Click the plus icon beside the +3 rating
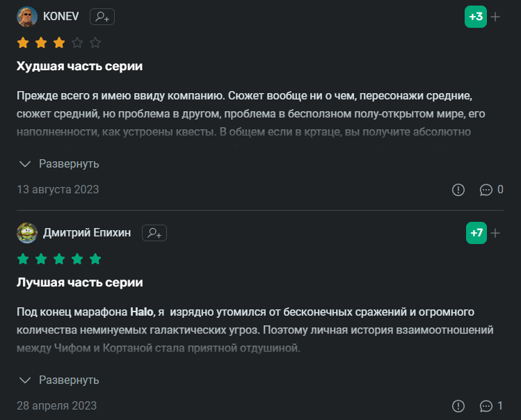 pos(495,17)
